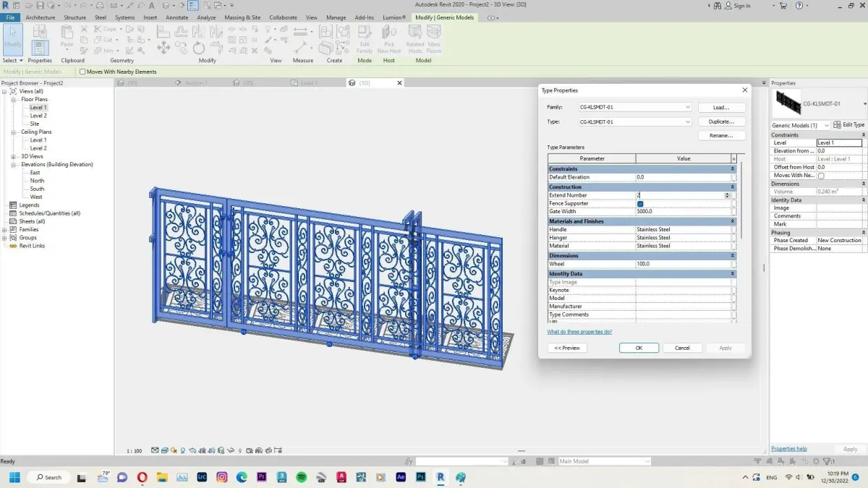The image size is (868, 488).
Task: Click the 1 : 100 view scale control
Action: 135,450
